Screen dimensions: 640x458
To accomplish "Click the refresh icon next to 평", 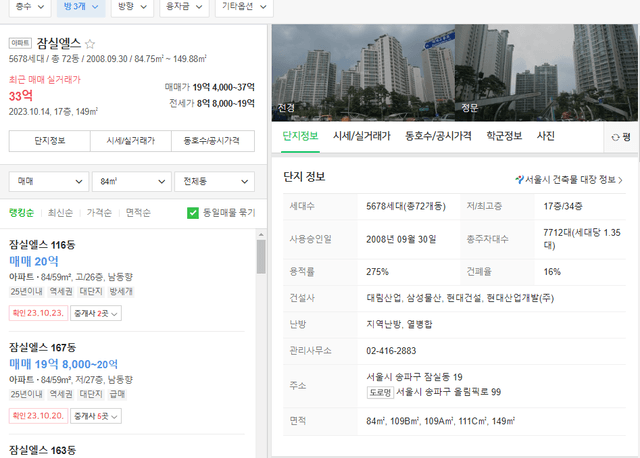I will pyautogui.click(x=615, y=138).
